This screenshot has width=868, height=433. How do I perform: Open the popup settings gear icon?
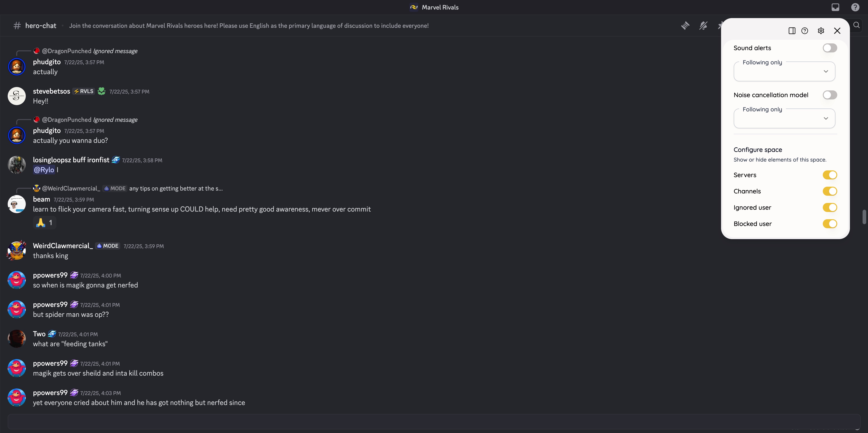821,31
